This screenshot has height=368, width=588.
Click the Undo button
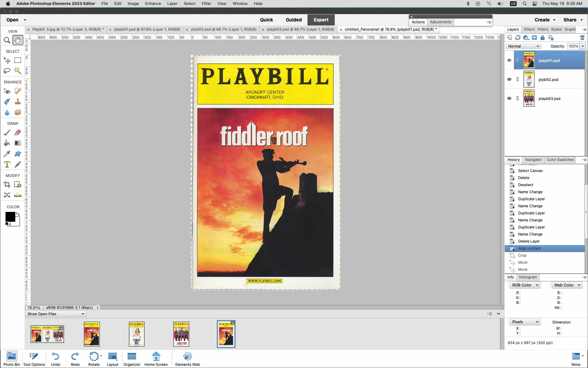[x=55, y=359]
